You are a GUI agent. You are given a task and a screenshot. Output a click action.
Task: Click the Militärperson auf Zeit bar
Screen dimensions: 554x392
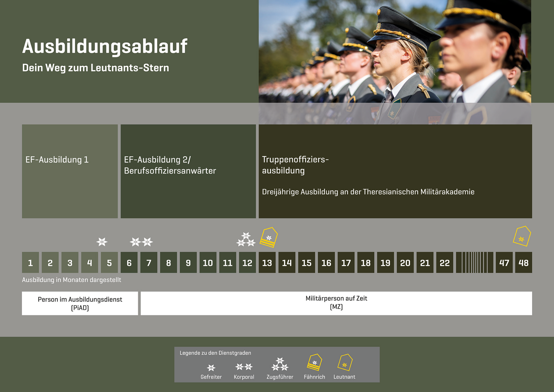coord(336,303)
